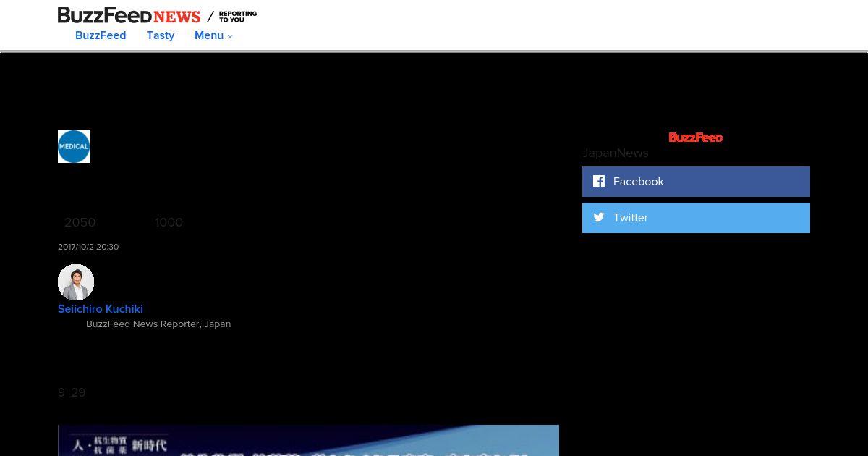Click the blue MEDICAL badge icon
The image size is (868, 456).
coord(74,146)
